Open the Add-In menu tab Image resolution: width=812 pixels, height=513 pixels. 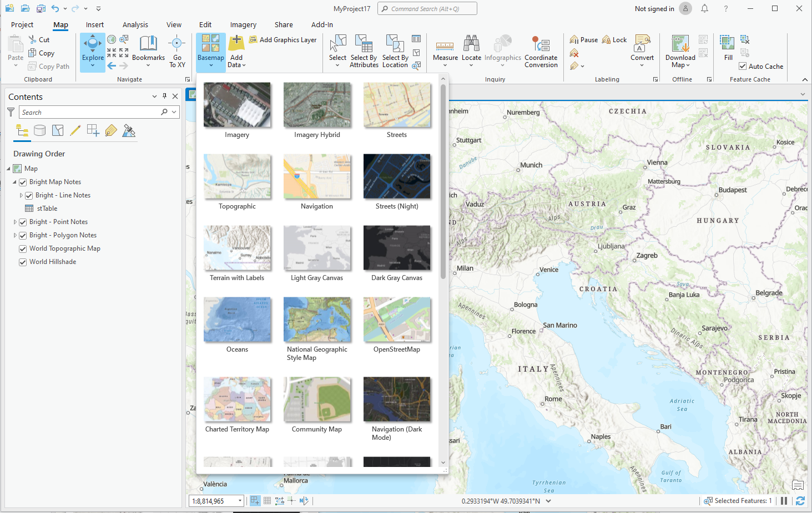pos(322,24)
